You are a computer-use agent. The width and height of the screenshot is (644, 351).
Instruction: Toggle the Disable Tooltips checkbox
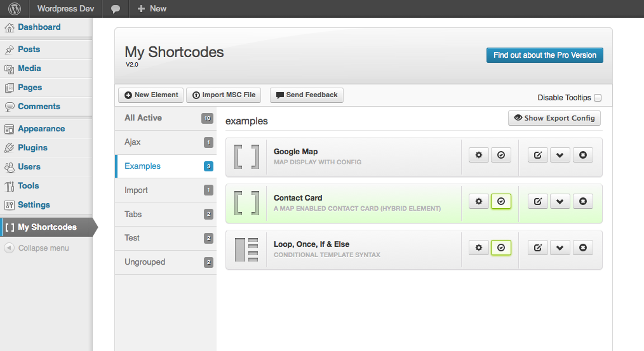(x=598, y=98)
